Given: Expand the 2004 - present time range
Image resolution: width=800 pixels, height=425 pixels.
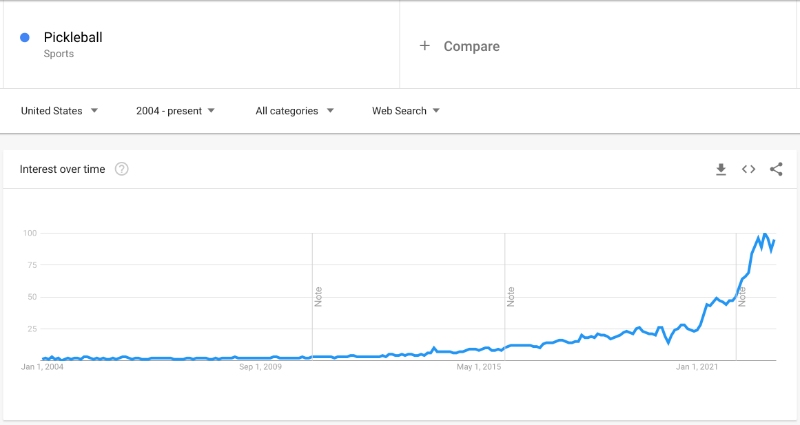Looking at the screenshot, I should coord(176,111).
